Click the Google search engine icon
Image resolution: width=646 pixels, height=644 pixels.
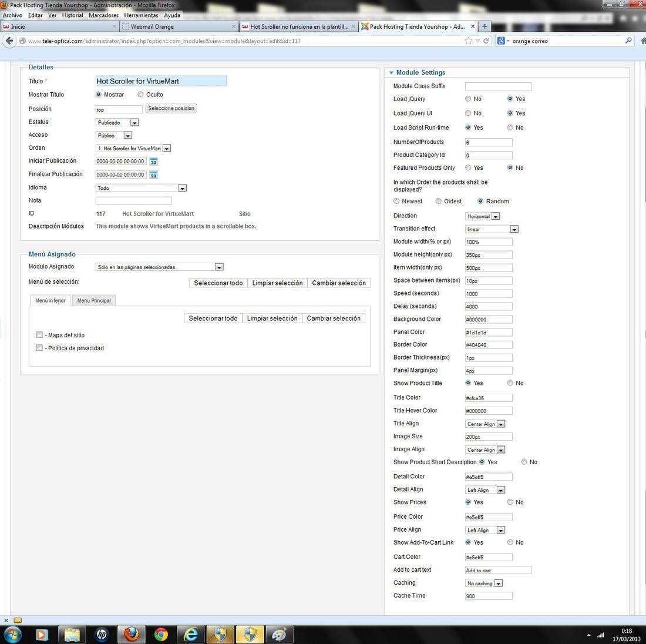501,41
